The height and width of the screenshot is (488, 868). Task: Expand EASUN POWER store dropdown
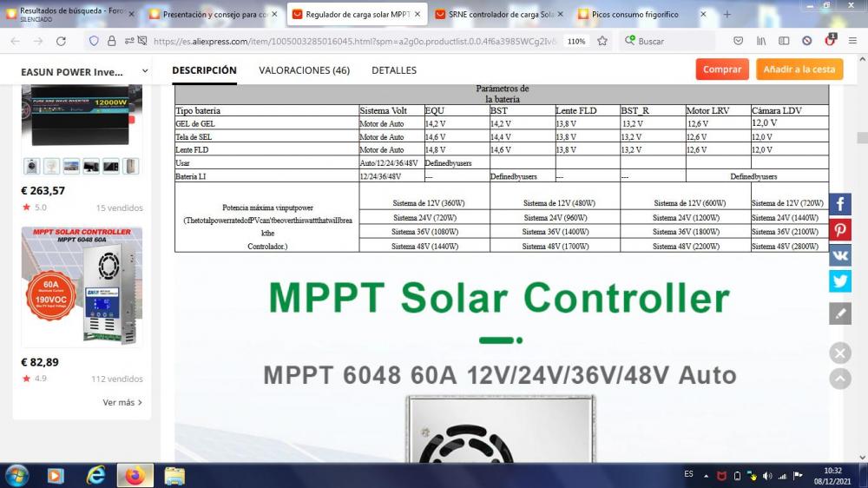pos(145,71)
